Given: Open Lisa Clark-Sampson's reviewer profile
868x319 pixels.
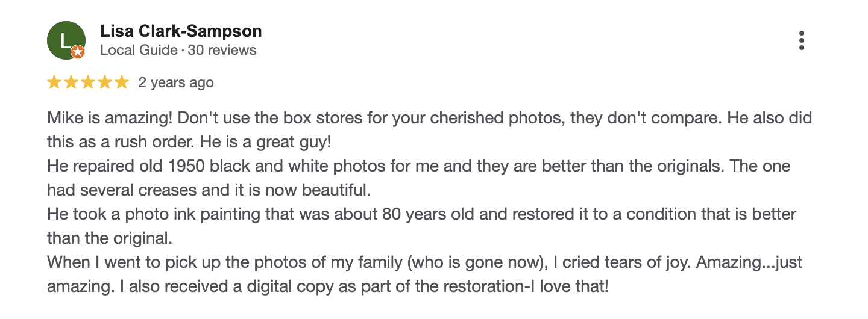Looking at the screenshot, I should click(181, 31).
